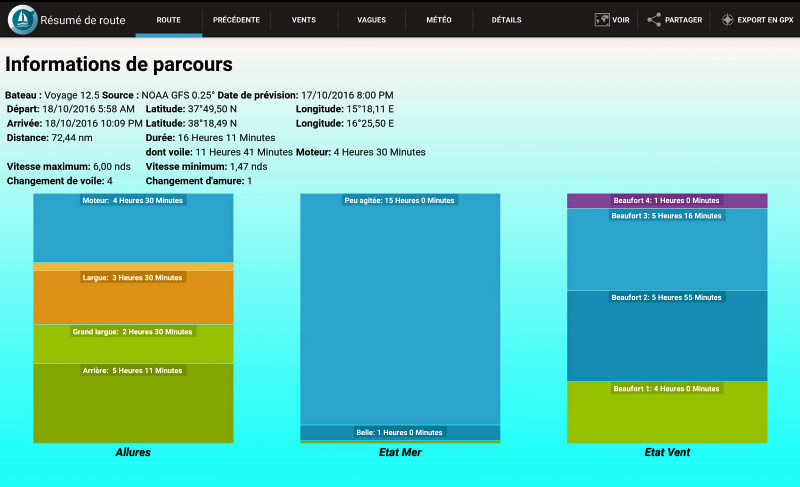Image resolution: width=800 pixels, height=487 pixels.
Task: Click the Changement d'amure value
Action: click(x=249, y=181)
